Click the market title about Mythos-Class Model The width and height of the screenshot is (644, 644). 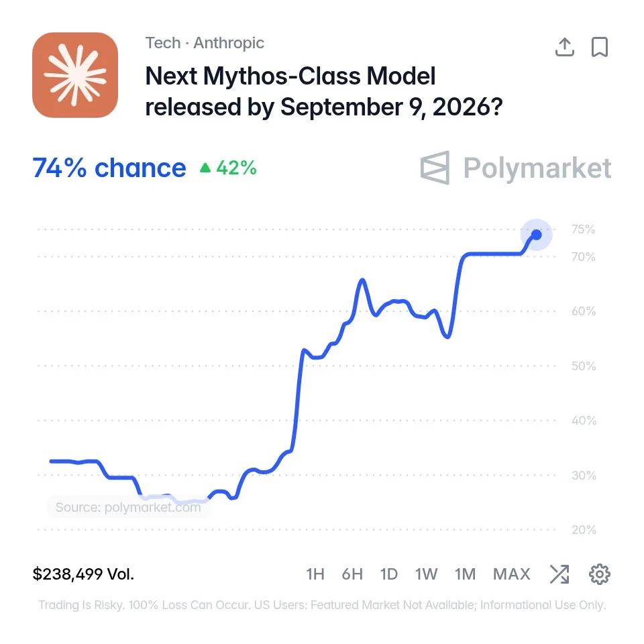[324, 91]
